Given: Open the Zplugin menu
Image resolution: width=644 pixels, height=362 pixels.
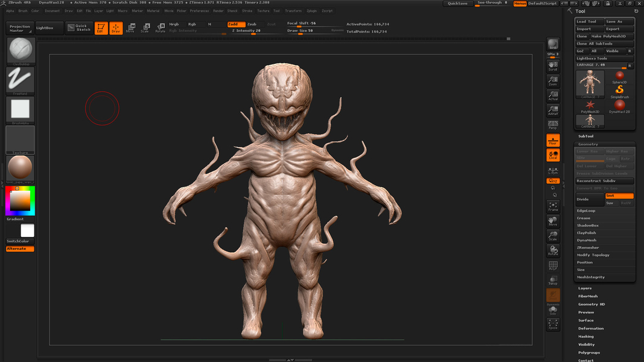Looking at the screenshot, I should [x=311, y=11].
